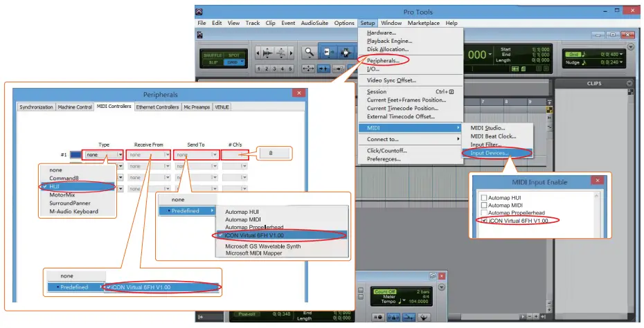Switch to Ethernet Controllers tab
The height and width of the screenshot is (328, 644).
157,107
